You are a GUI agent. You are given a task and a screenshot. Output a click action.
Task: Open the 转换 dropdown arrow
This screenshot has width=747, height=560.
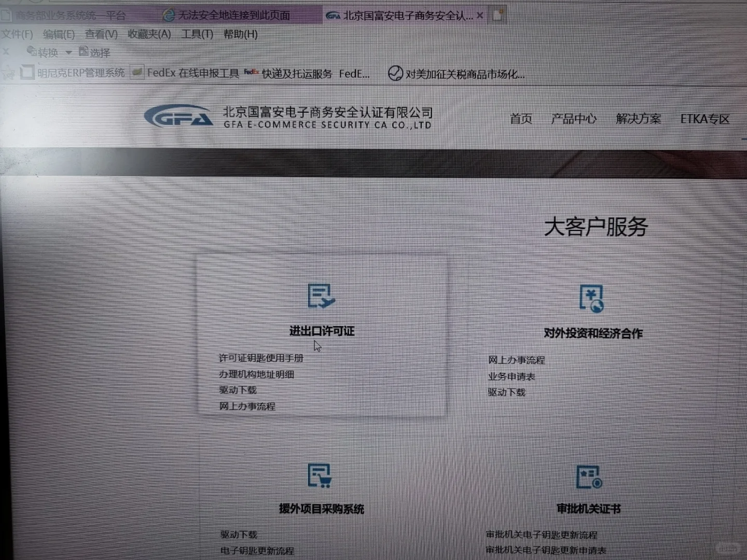tap(69, 52)
